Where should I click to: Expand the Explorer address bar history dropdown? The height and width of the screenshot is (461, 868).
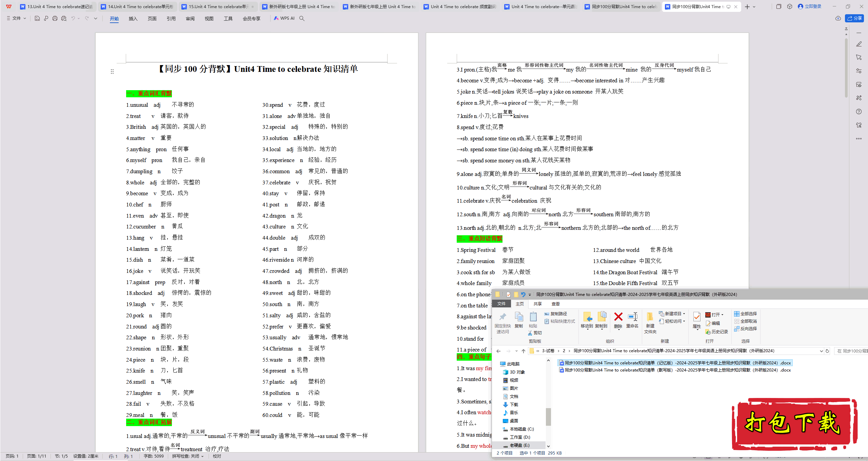pos(821,351)
